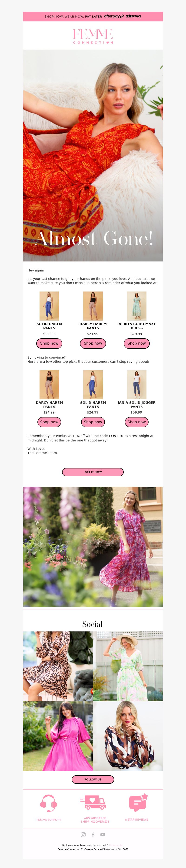This screenshot has width=186, height=868.
Task: Click the Follow Us button
Action: (x=93, y=779)
